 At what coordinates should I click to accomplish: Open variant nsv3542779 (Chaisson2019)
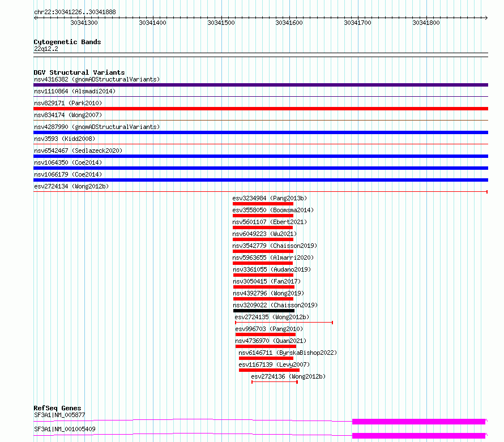coord(275,246)
